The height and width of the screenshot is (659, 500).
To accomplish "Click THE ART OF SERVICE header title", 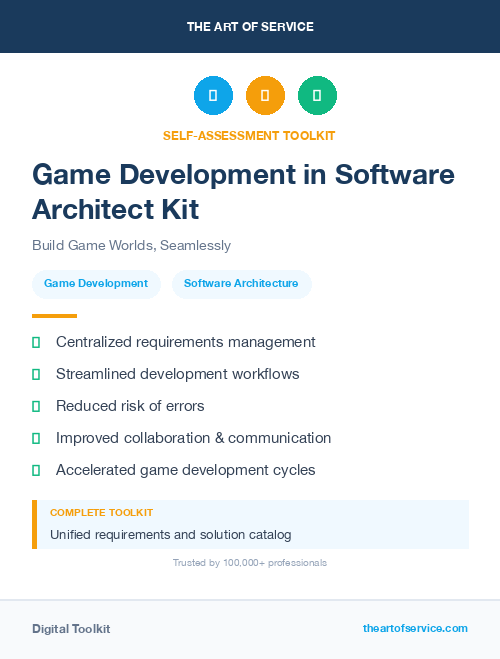I will click(x=250, y=27).
